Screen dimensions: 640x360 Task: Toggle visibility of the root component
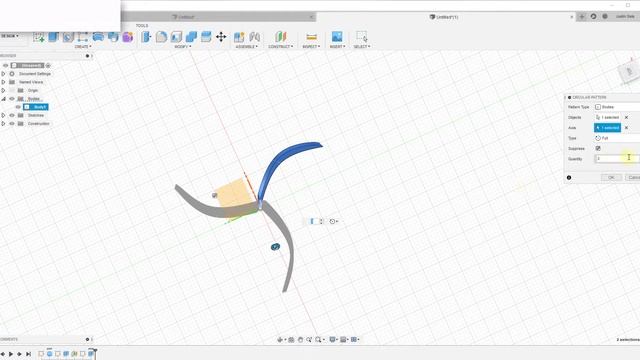[5, 65]
